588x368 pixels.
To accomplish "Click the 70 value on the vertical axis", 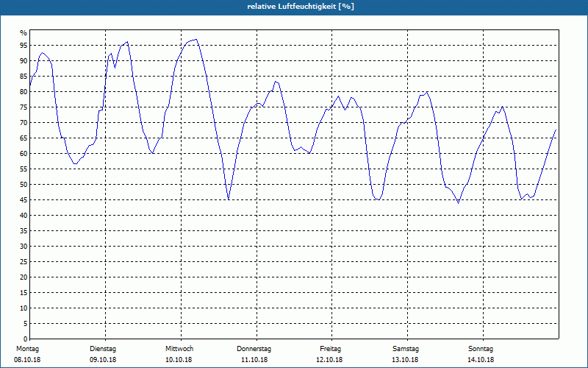I will pyautogui.click(x=24, y=123).
